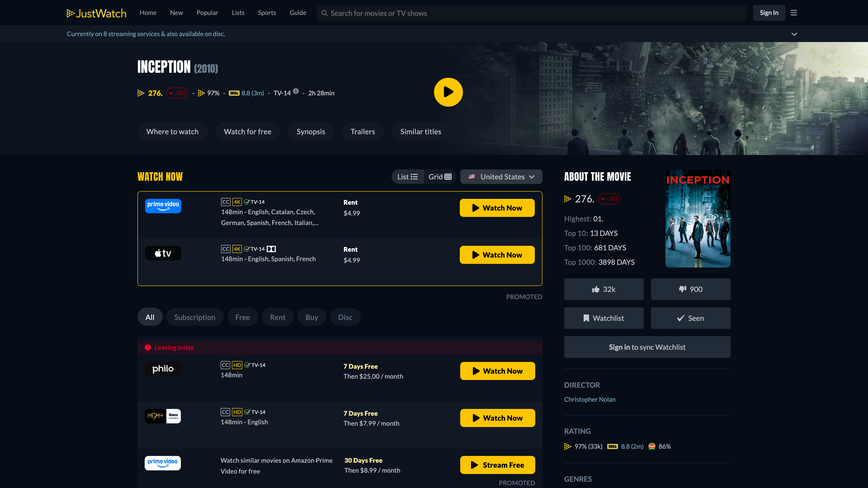Select the Disc filter
This screenshot has height=488, width=868.
345,317
